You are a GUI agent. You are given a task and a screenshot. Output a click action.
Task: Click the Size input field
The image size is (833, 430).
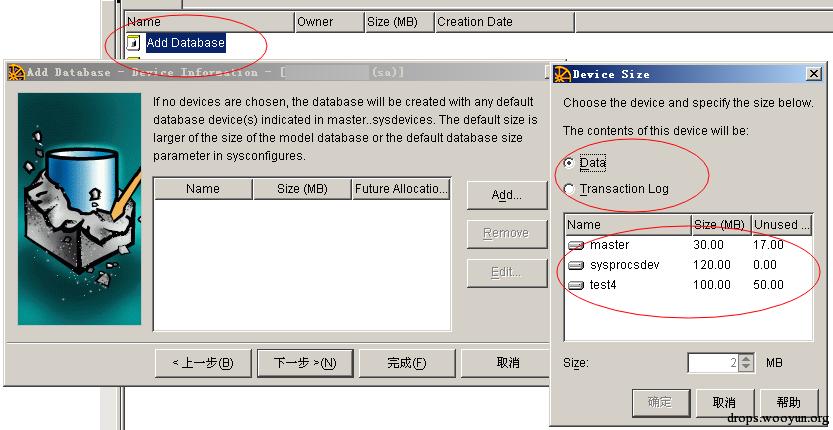pyautogui.click(x=712, y=362)
